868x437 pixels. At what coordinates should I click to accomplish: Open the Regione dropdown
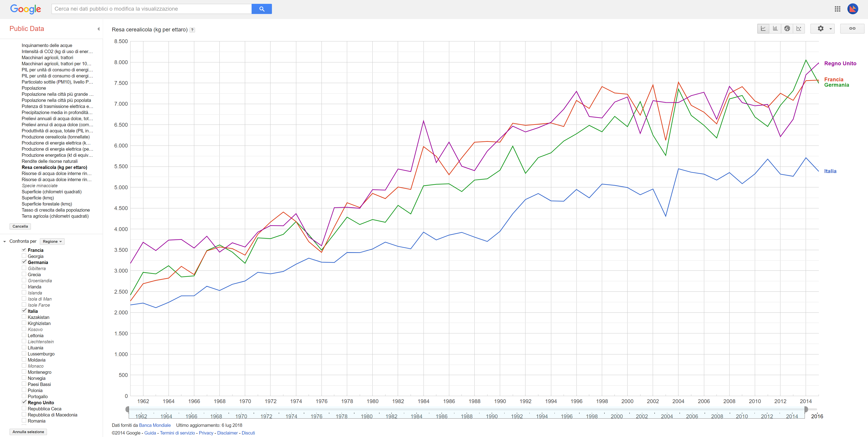point(52,241)
